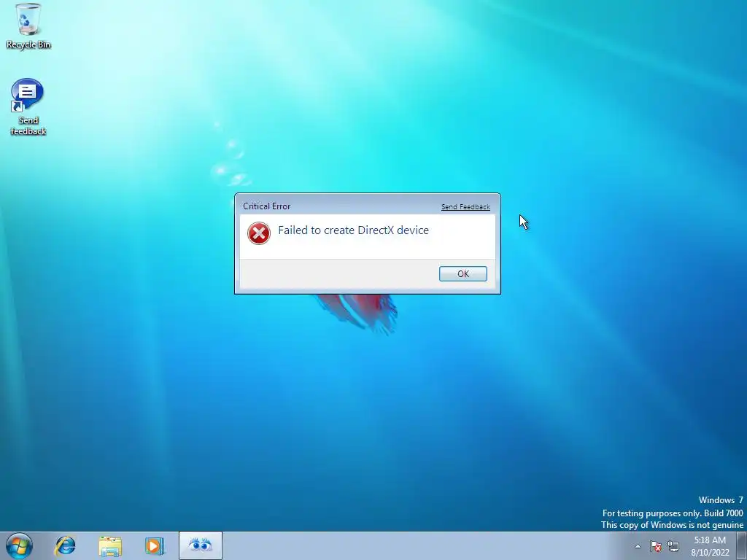Open Windows Explorer folder icon on taskbar
Viewport: 747px width, 560px height.
(110, 545)
